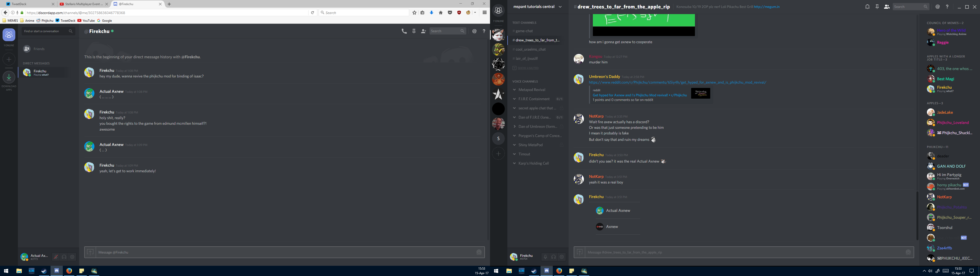Open a new Firefox tab
The width and height of the screenshot is (980, 276).
tap(169, 4)
